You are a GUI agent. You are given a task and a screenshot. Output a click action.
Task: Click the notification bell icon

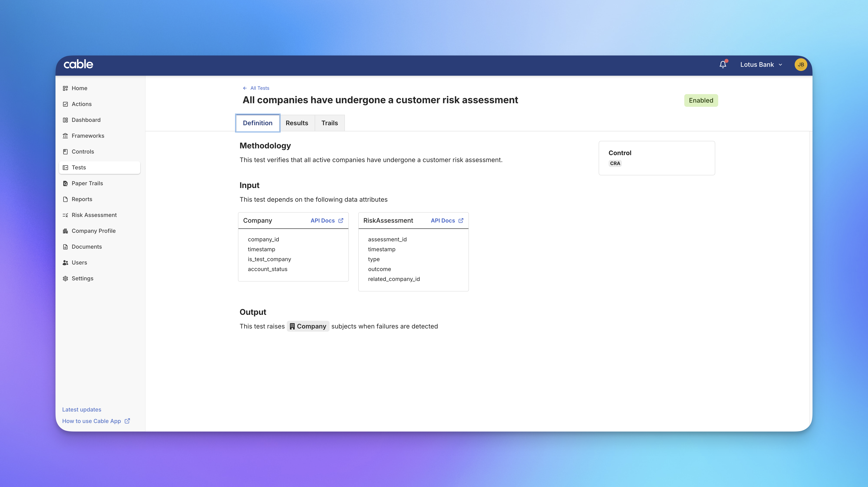click(722, 65)
